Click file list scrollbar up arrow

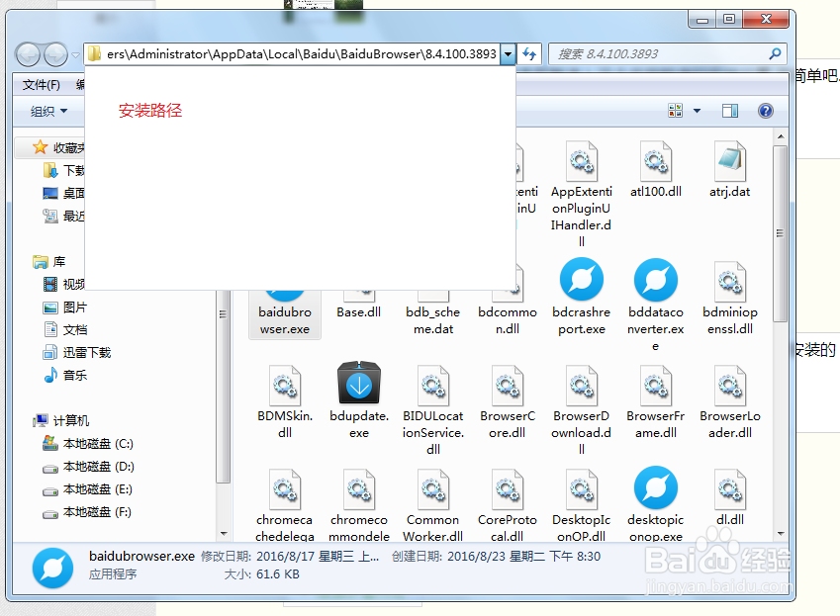tap(781, 136)
